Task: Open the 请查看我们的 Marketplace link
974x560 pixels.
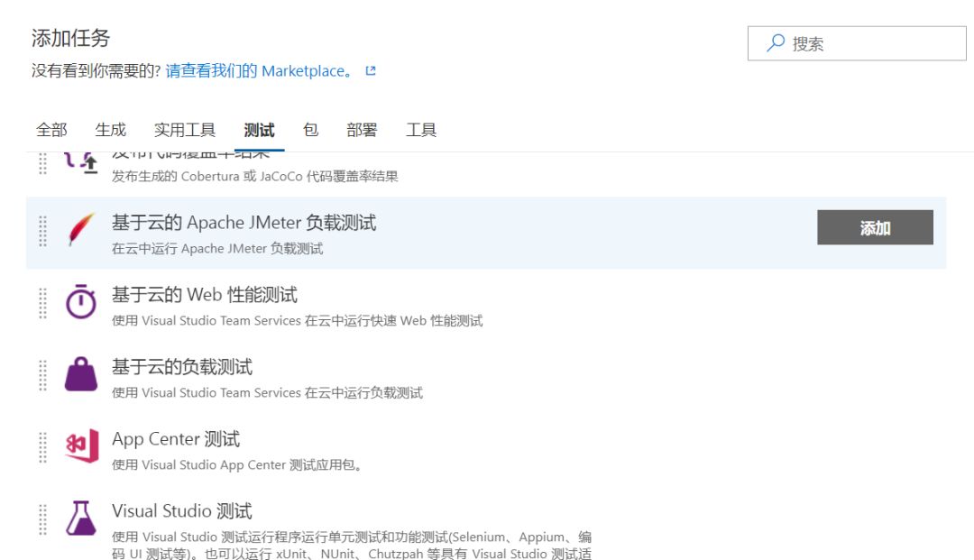Action: pos(259,70)
